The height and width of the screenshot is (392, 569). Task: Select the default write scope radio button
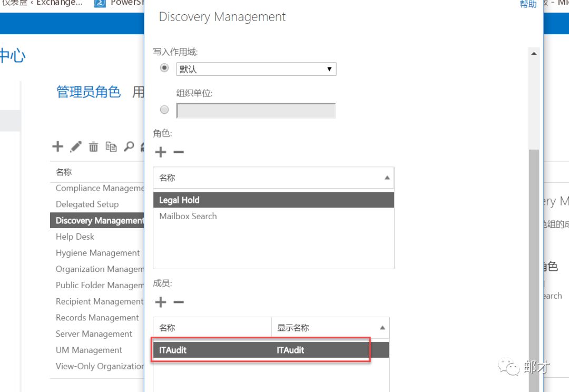tap(164, 68)
